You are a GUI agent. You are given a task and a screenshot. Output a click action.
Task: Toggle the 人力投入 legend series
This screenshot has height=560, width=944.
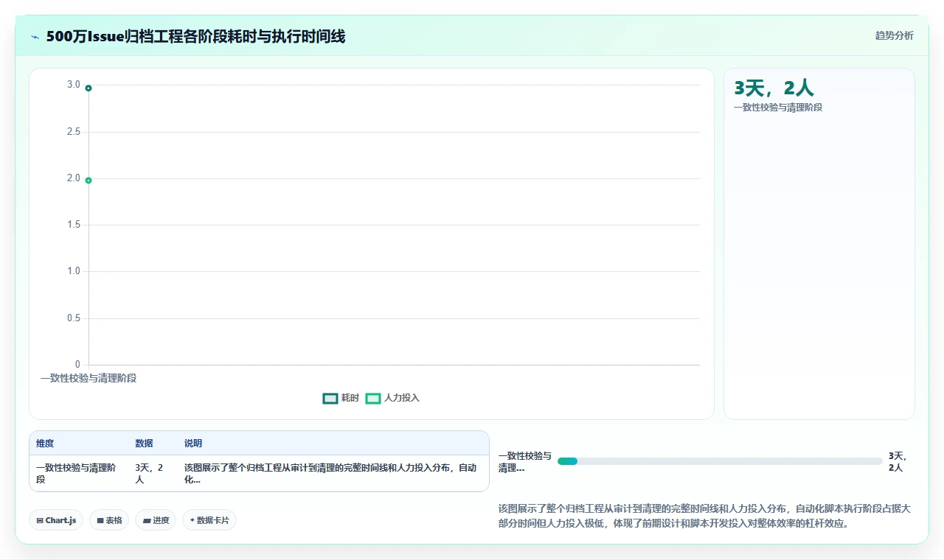coord(392,398)
